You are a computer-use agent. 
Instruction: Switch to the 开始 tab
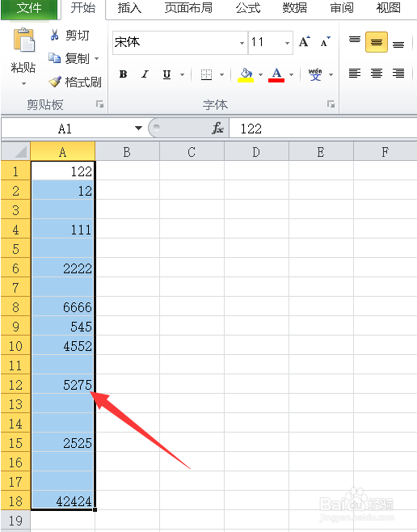83,8
